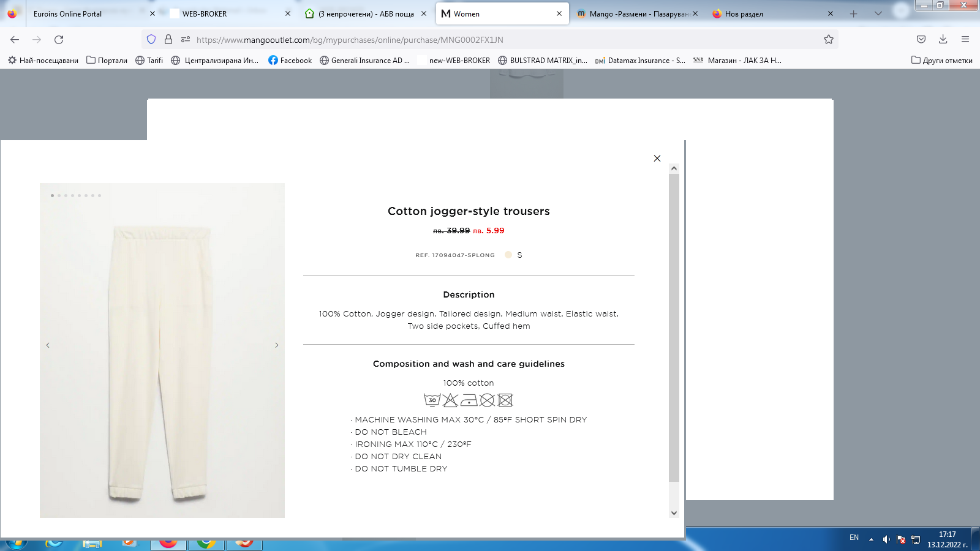Viewport: 980px width, 551px height.
Task: Open the Firefox application menu
Action: pyautogui.click(x=965, y=40)
